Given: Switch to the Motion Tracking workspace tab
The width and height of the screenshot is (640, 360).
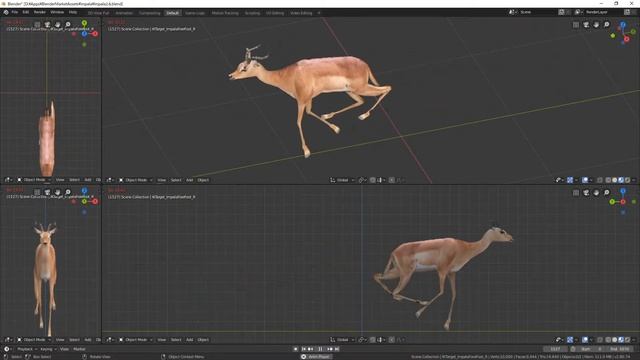Looking at the screenshot, I should pyautogui.click(x=225, y=13).
